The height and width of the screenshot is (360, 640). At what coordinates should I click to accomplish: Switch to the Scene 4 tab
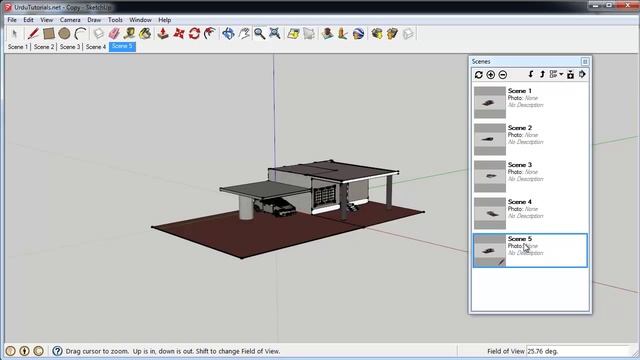pyautogui.click(x=96, y=47)
